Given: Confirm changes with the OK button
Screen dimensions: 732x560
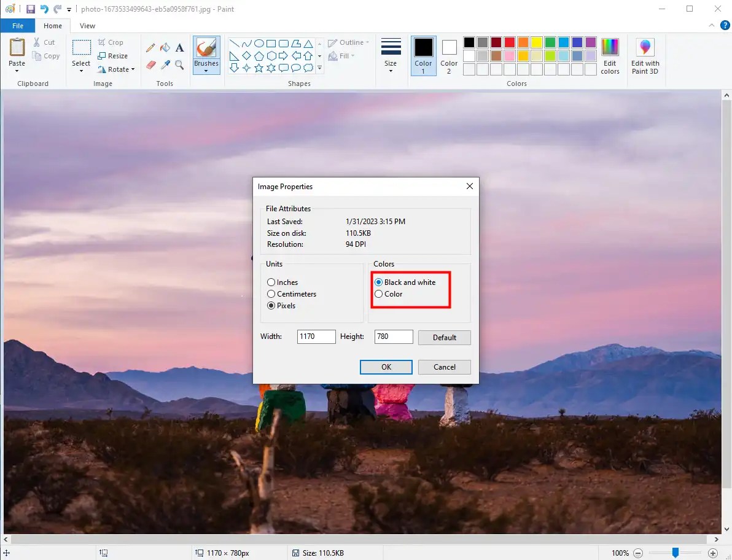Looking at the screenshot, I should click(x=386, y=367).
